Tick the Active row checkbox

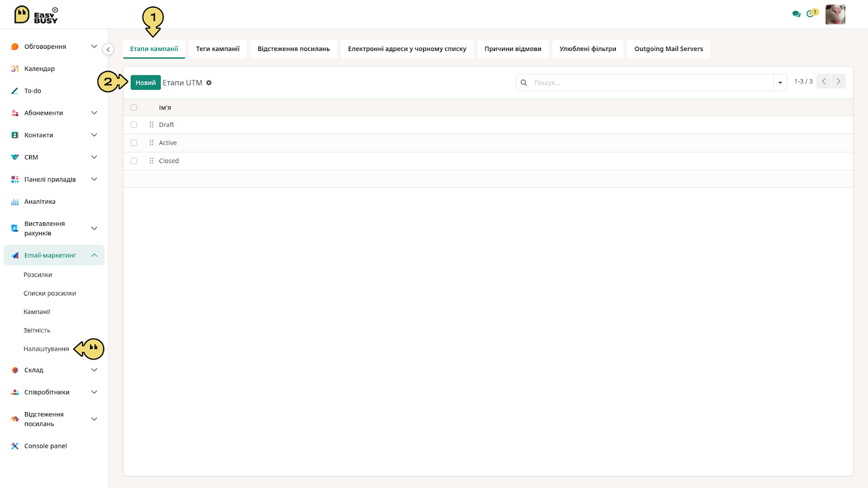coord(134,143)
